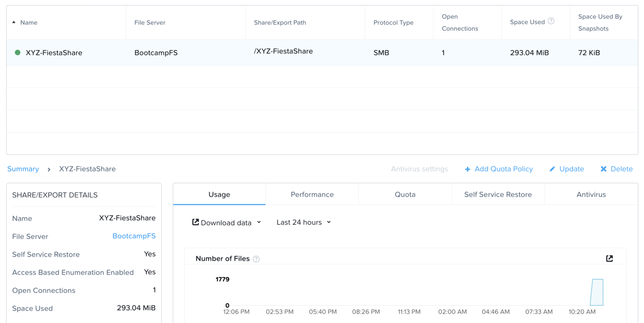Click the SMB protocol cell
644x323 pixels.
point(381,52)
